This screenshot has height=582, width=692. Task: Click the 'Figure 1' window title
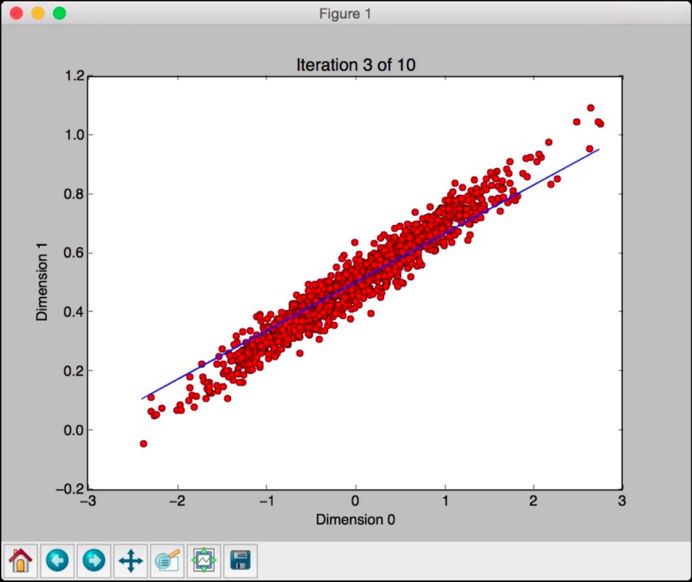345,14
